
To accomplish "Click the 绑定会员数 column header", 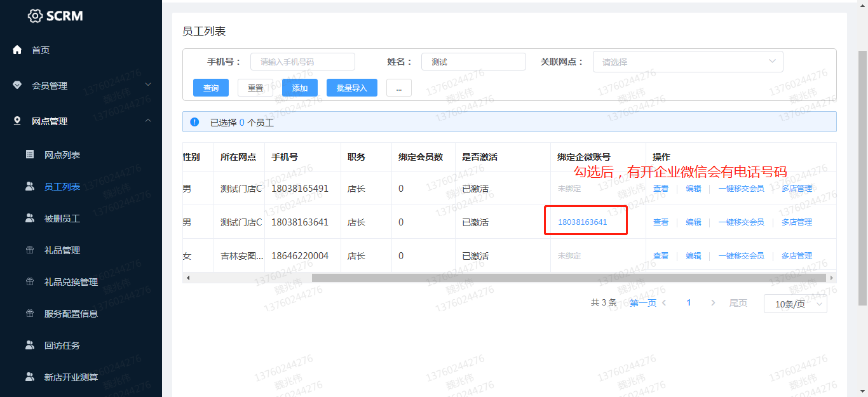I will pos(421,157).
